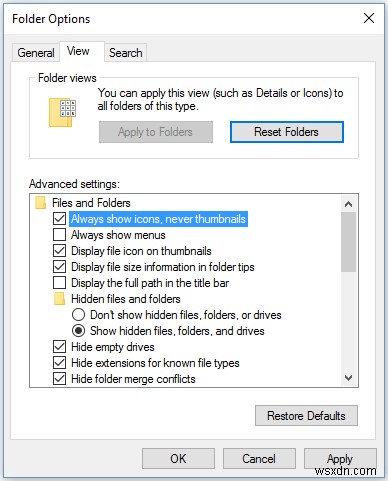Viewport: 388px width, 481px height.
Task: Enable Always show menus checkbox
Action: tap(59, 235)
